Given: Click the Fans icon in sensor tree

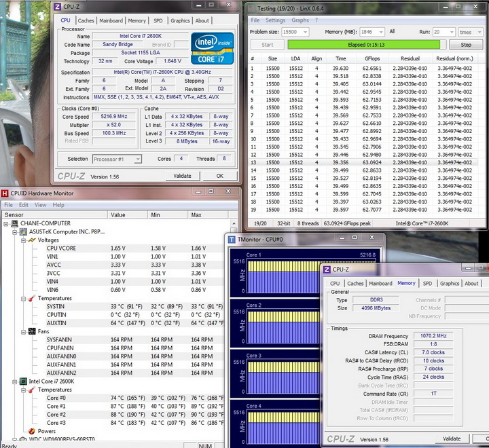Looking at the screenshot, I should tap(32, 331).
